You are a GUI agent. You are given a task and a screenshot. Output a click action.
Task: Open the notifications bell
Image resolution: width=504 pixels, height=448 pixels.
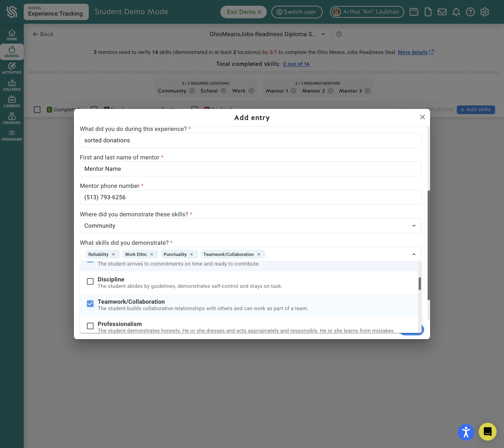(456, 12)
